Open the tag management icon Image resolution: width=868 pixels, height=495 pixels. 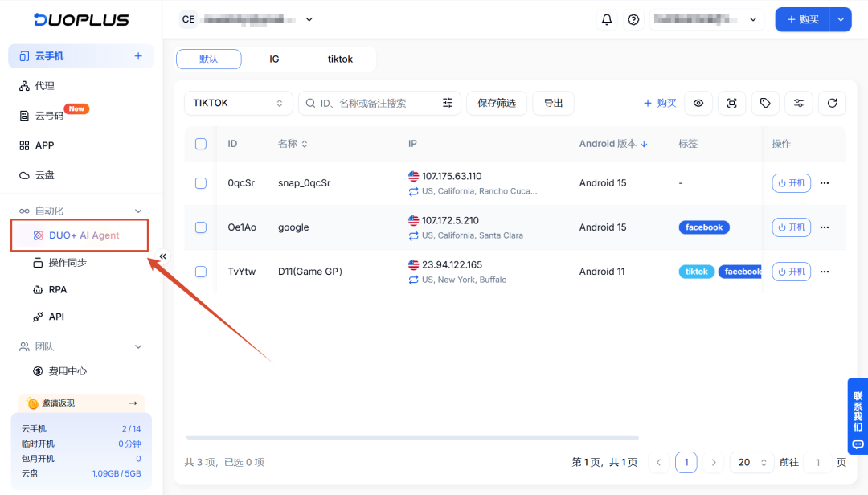(x=765, y=103)
